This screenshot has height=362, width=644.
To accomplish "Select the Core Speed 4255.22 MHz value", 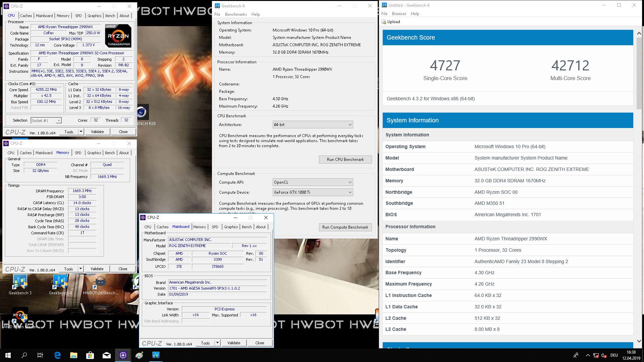I will tap(47, 89).
